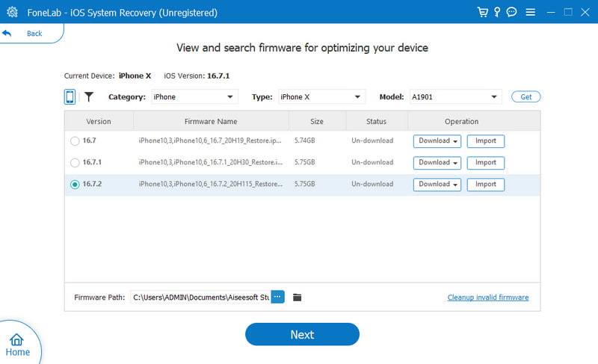Open the hamburger menu icon
598x364 pixels.
pyautogui.click(x=530, y=12)
